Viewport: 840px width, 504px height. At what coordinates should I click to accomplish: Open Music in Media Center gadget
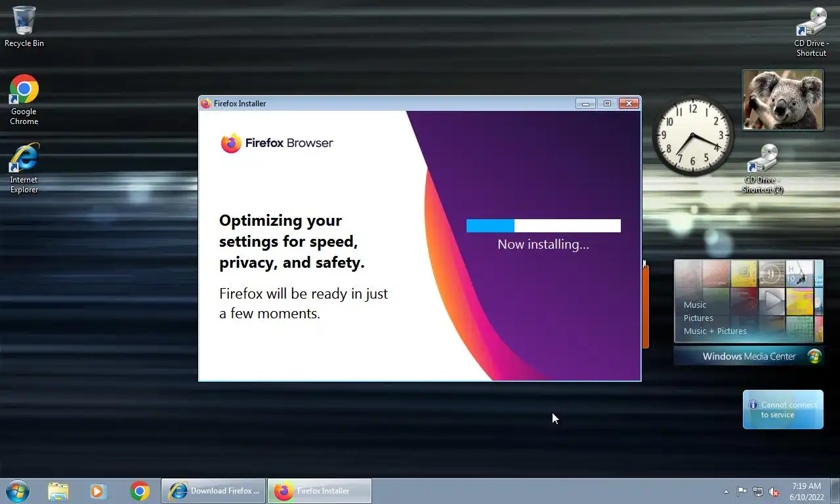[x=695, y=304]
